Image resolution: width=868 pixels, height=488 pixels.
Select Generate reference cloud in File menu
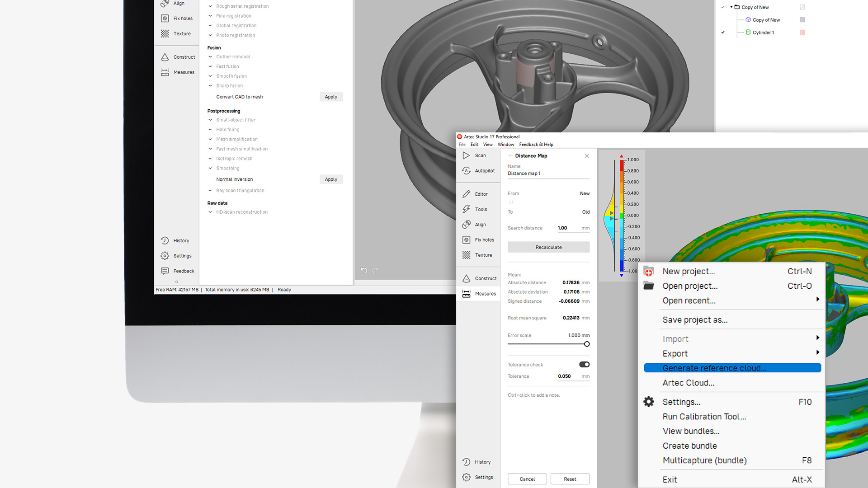(x=714, y=368)
